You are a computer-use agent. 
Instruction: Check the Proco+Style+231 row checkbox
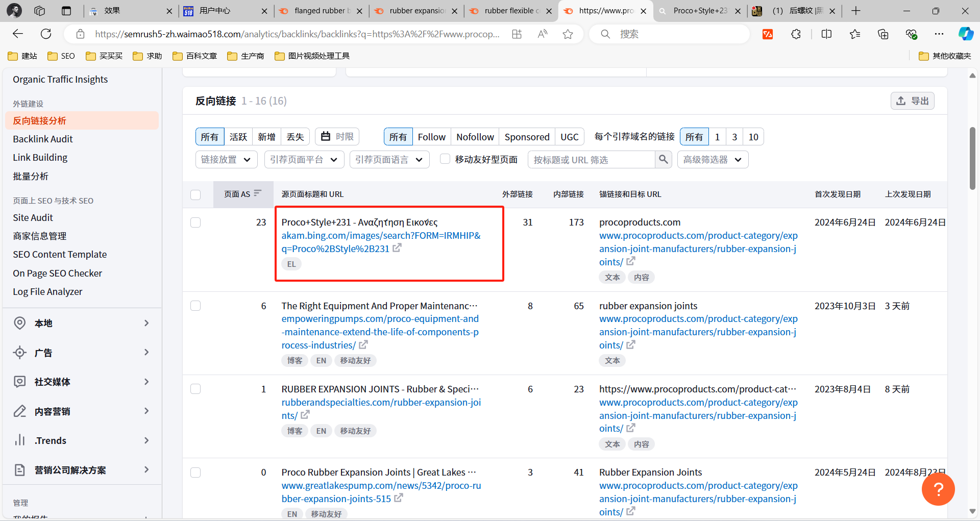(195, 222)
